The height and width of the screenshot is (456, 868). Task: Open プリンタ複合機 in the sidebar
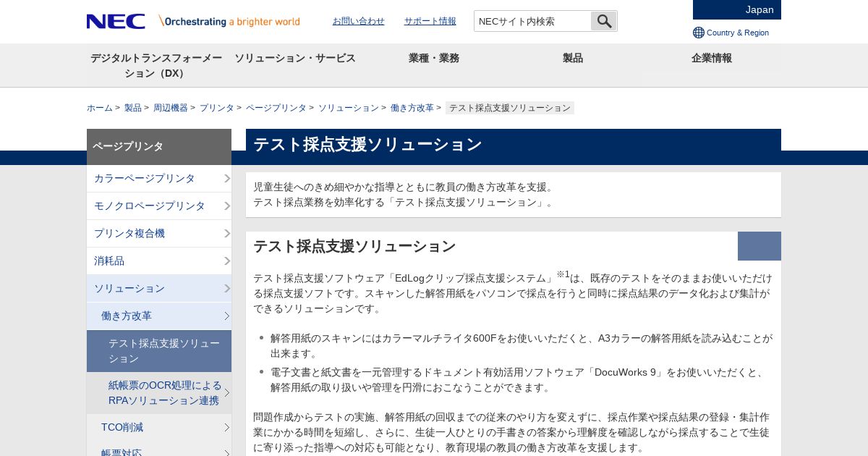tap(159, 233)
